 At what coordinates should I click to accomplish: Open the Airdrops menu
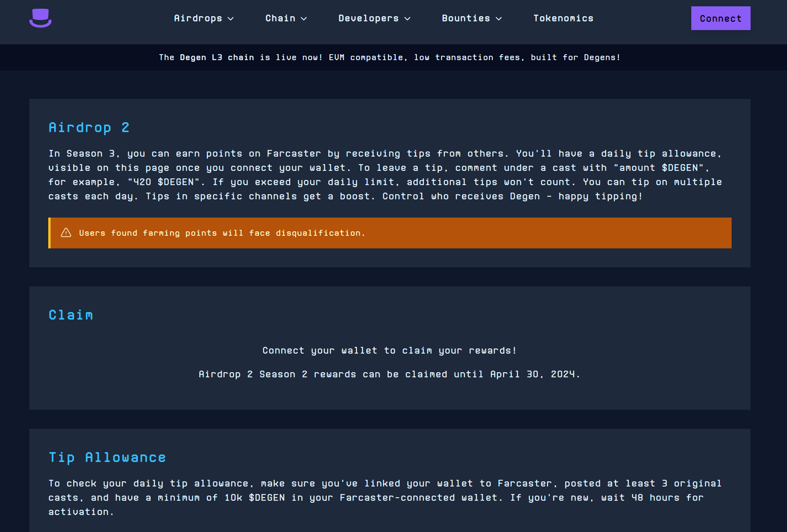click(x=204, y=18)
